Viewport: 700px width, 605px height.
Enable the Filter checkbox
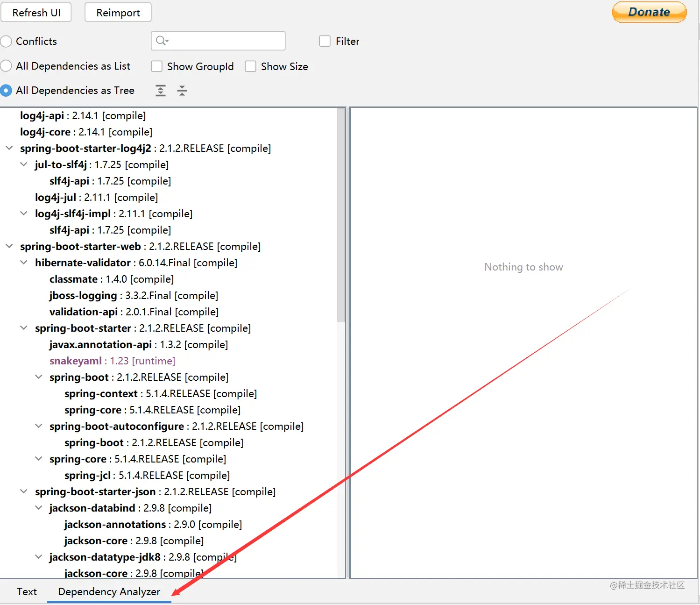pos(325,41)
